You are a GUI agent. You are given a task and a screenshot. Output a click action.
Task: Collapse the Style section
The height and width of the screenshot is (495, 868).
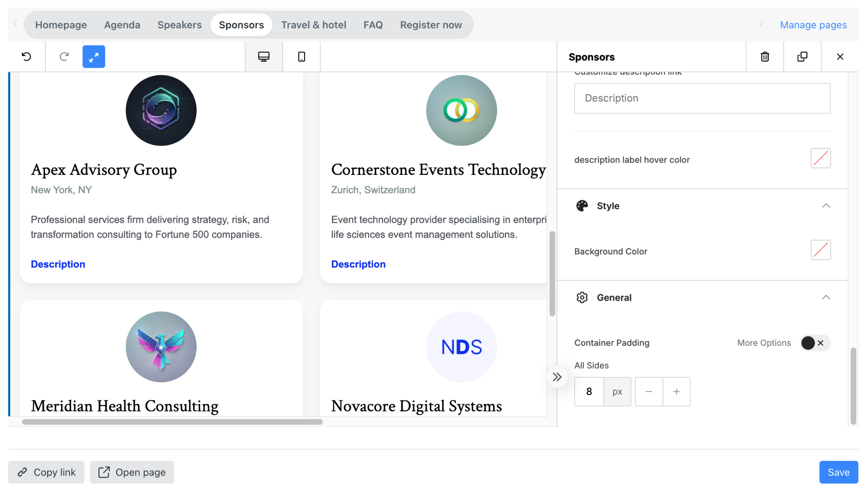[x=826, y=206]
